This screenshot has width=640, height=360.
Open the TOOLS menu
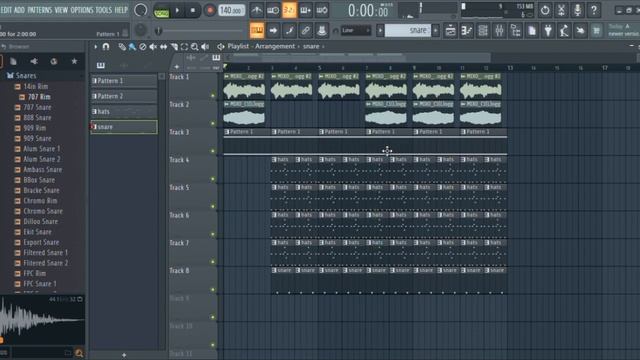[x=104, y=10]
